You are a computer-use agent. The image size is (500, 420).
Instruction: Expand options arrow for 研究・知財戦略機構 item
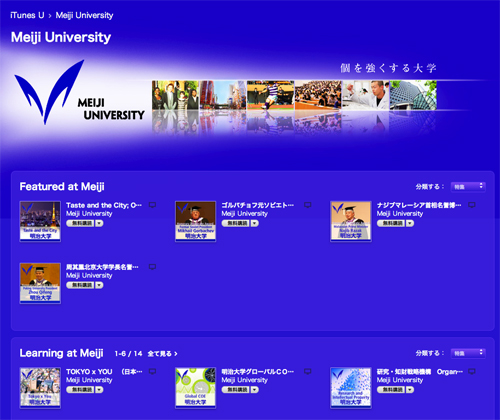tap(410, 390)
